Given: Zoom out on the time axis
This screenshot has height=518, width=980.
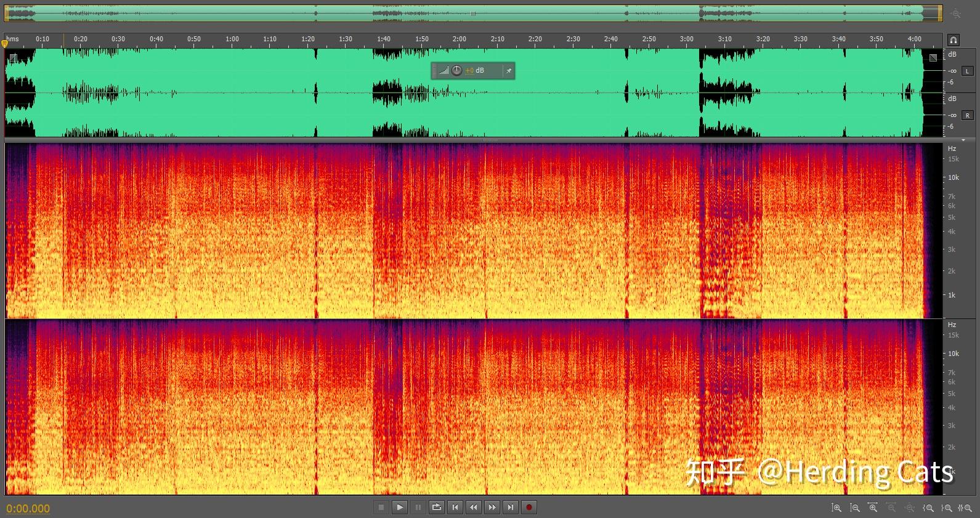Looking at the screenshot, I should (x=891, y=508).
